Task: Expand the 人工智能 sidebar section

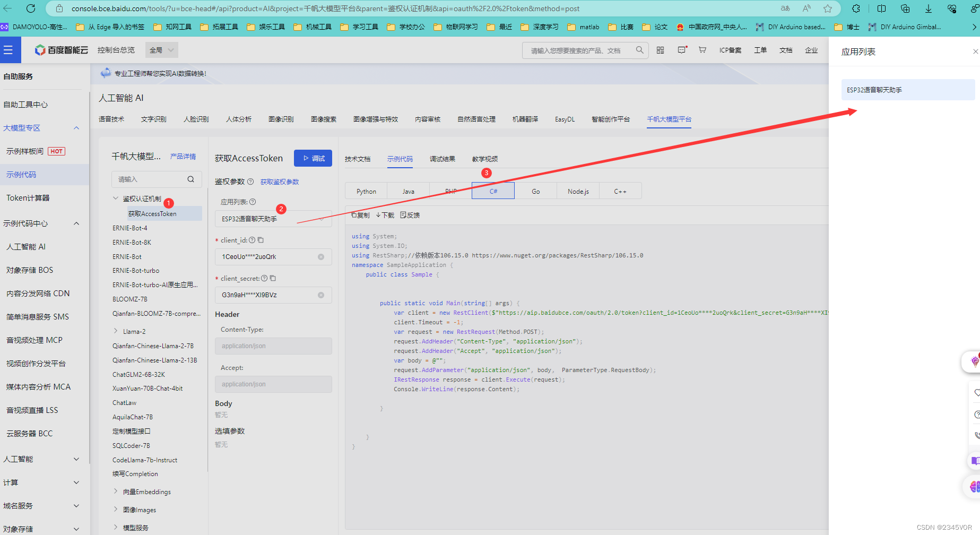Action: 76,459
